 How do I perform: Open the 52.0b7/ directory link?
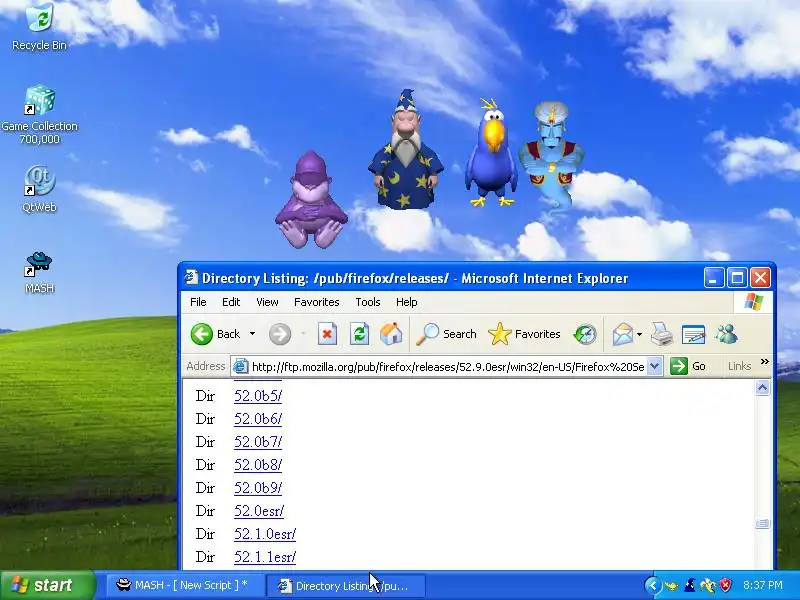pos(258,442)
